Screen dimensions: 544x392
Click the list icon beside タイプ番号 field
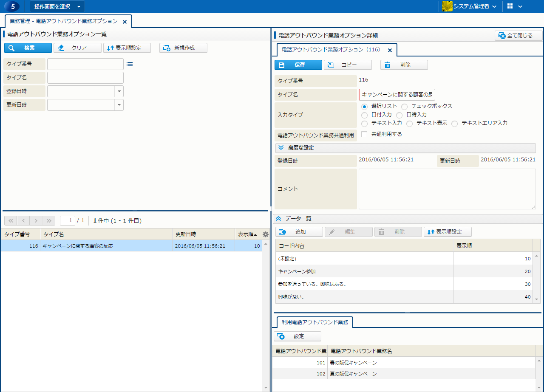pyautogui.click(x=130, y=64)
